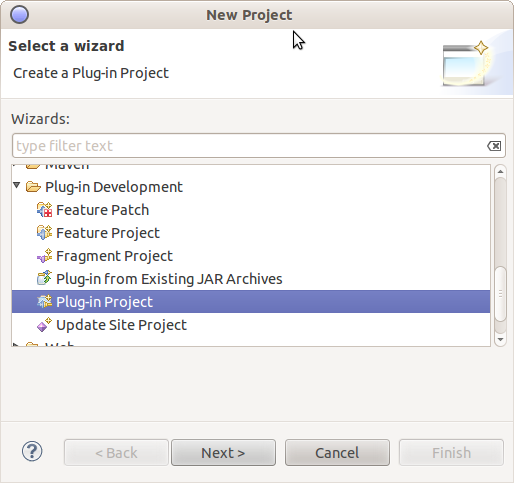The image size is (514, 483).
Task: Click the scrollbar down arrow in wizards list
Action: pos(500,340)
